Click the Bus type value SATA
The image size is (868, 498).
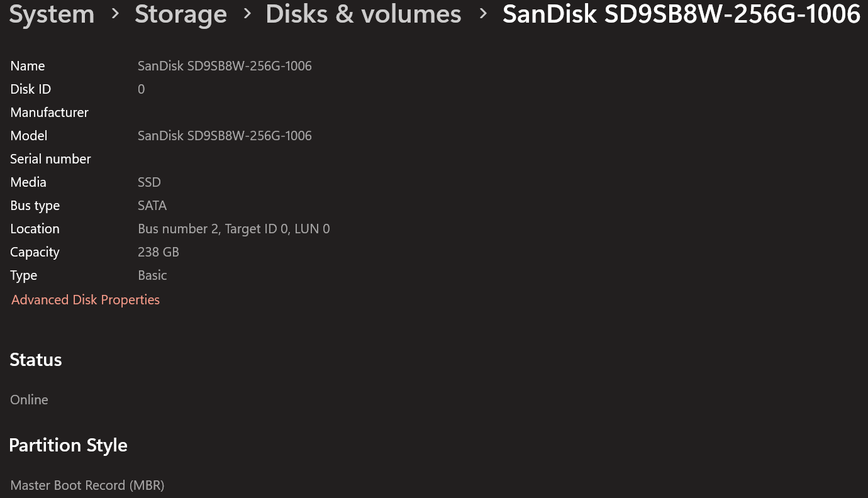pos(152,206)
